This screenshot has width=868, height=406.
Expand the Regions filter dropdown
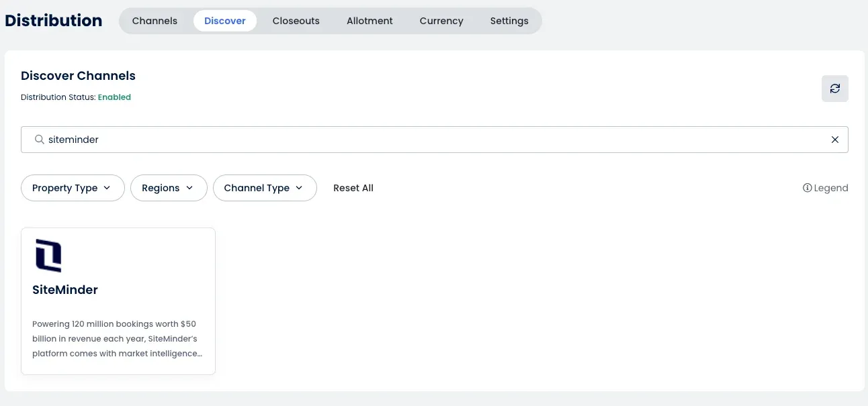pyautogui.click(x=169, y=188)
